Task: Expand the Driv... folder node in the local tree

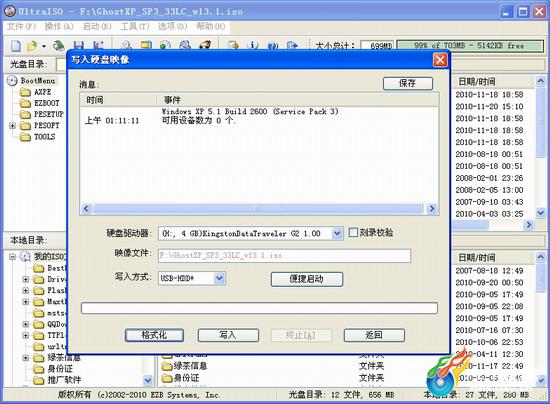Action: pos(26,280)
